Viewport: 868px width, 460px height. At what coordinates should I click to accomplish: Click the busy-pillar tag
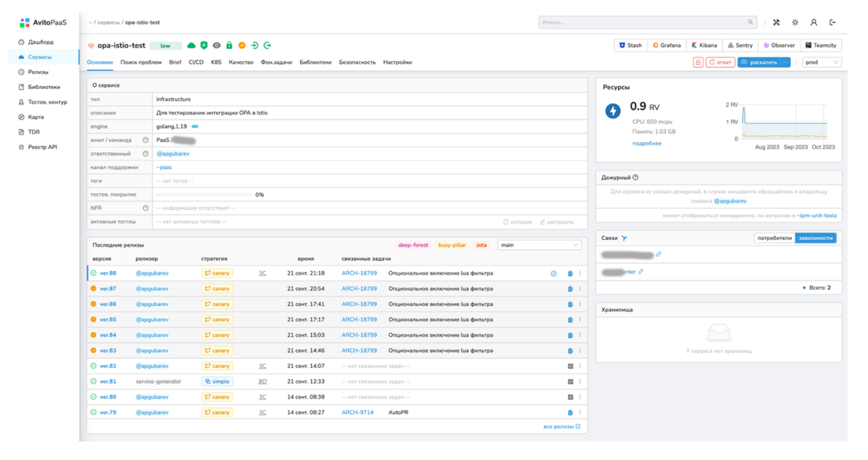[x=452, y=245]
